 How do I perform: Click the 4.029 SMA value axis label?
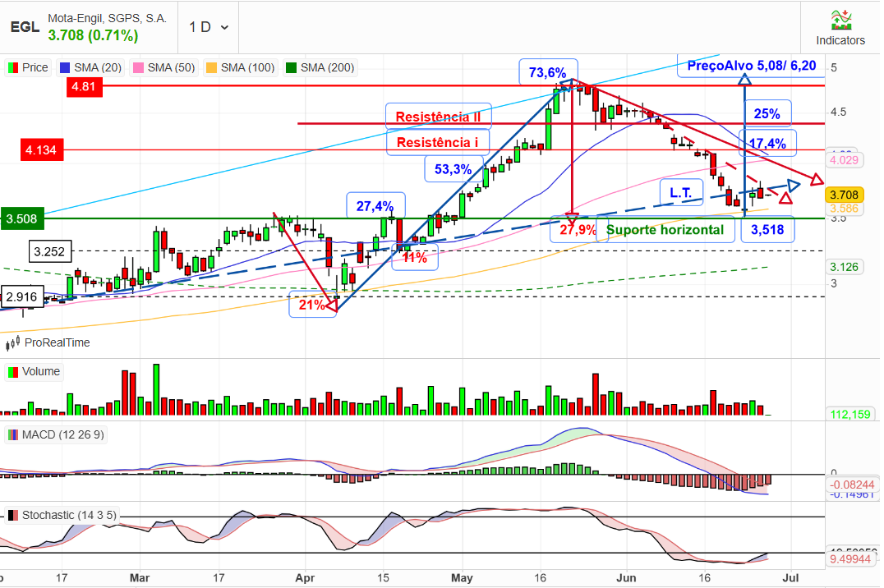click(844, 160)
